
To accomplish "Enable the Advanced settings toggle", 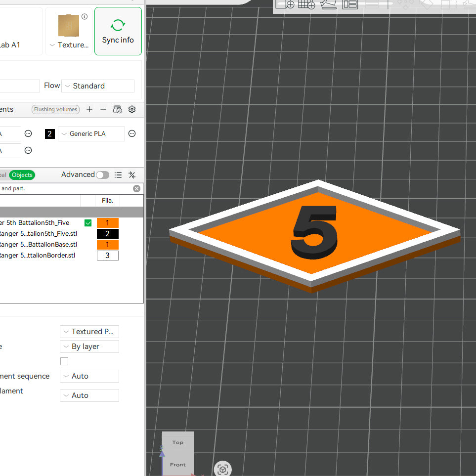I will [103, 175].
